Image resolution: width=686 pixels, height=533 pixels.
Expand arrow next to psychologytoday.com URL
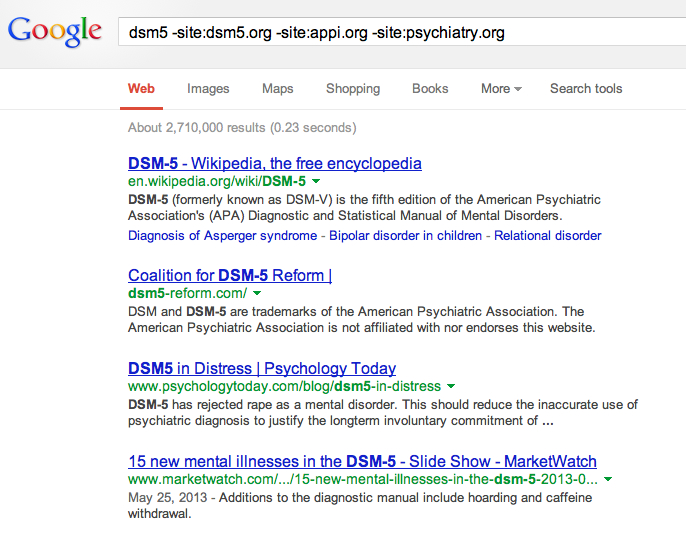[x=451, y=386]
